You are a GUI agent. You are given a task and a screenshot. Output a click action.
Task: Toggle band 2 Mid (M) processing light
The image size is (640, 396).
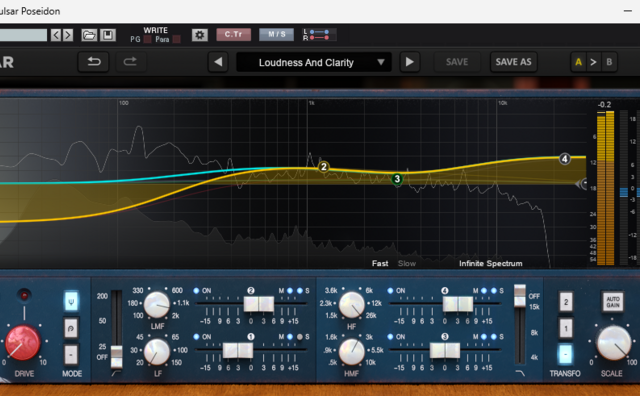click(x=290, y=291)
